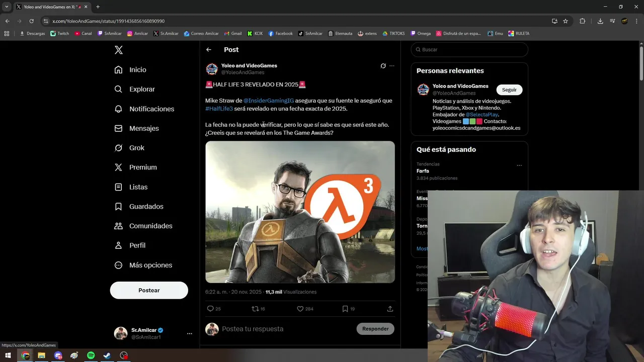This screenshot has width=644, height=362.
Task: Open the post's three-dot more menu
Action: pyautogui.click(x=392, y=66)
